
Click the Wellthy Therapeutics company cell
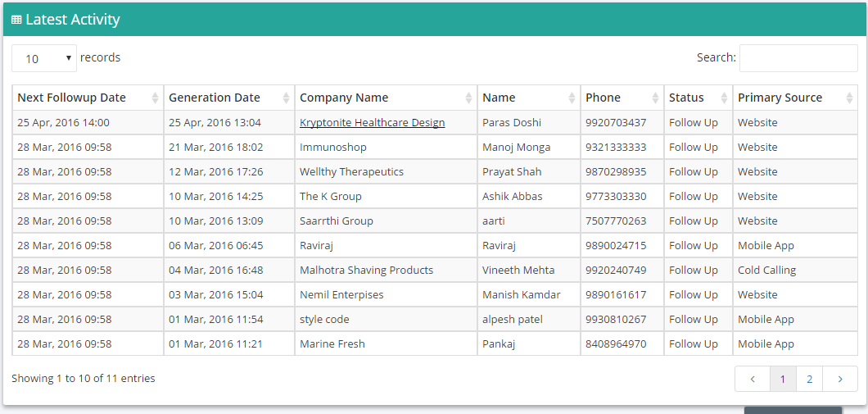pos(386,172)
